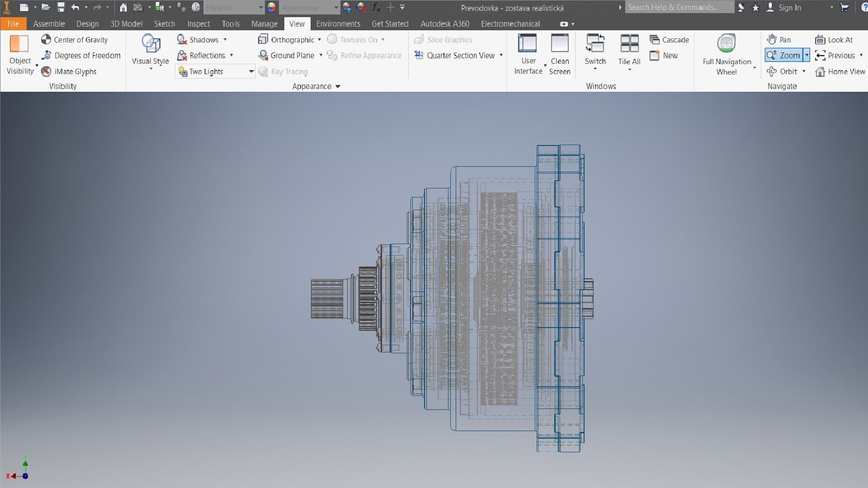Select the Zoom tool
868x488 pixels.
pyautogui.click(x=784, y=55)
